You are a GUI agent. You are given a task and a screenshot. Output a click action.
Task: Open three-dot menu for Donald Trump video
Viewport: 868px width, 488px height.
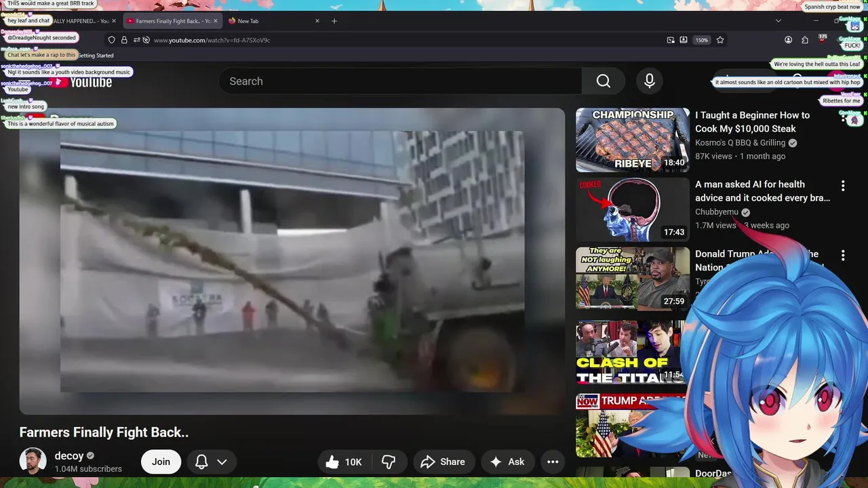pyautogui.click(x=843, y=256)
